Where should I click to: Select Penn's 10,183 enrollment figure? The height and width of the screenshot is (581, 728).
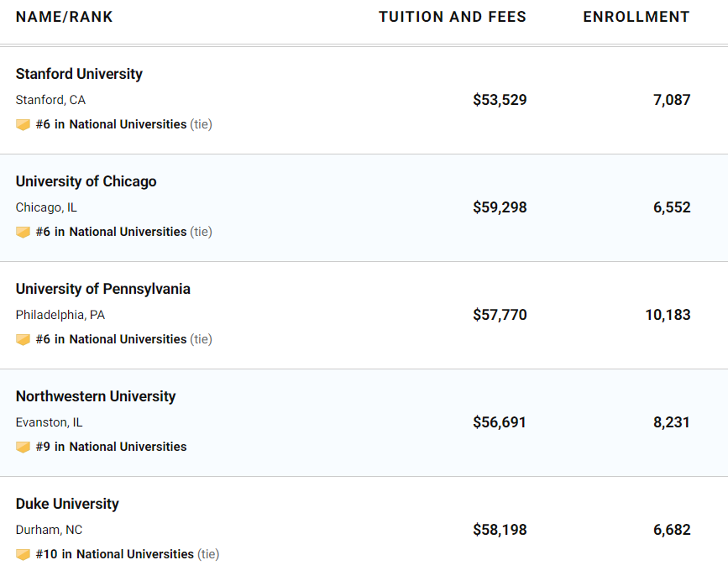tap(668, 315)
